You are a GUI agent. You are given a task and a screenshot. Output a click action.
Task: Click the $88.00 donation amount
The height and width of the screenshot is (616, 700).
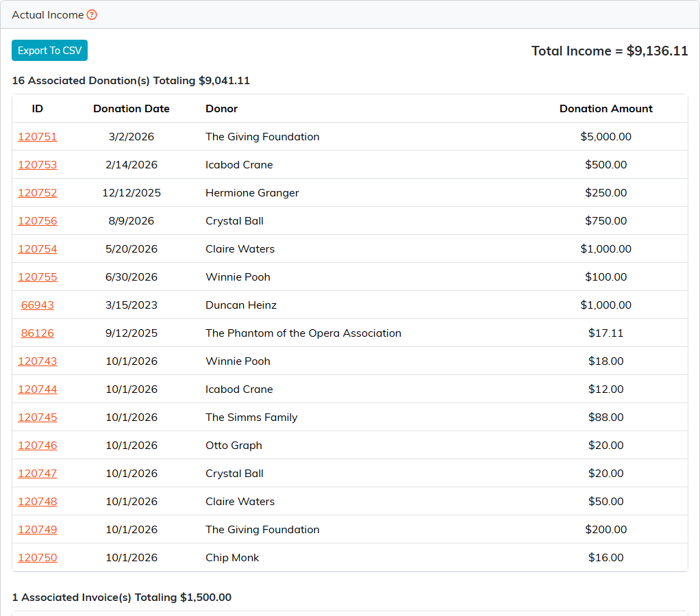605,418
